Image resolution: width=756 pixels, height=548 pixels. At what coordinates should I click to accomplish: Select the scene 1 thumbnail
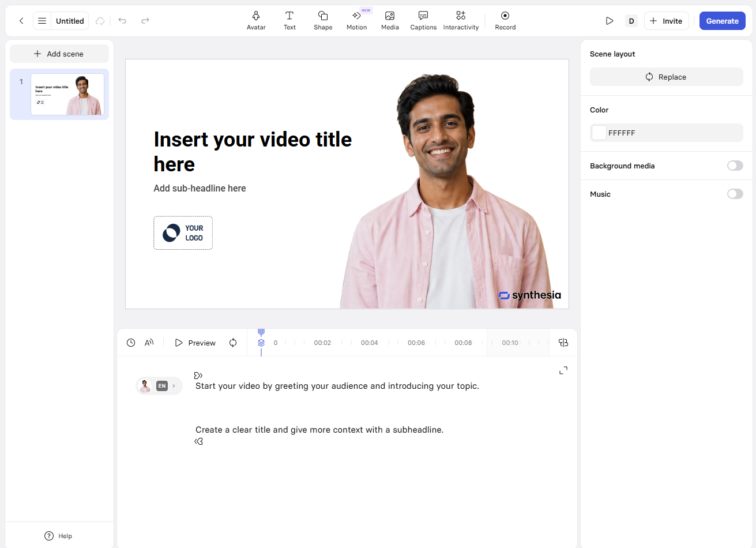pos(67,94)
